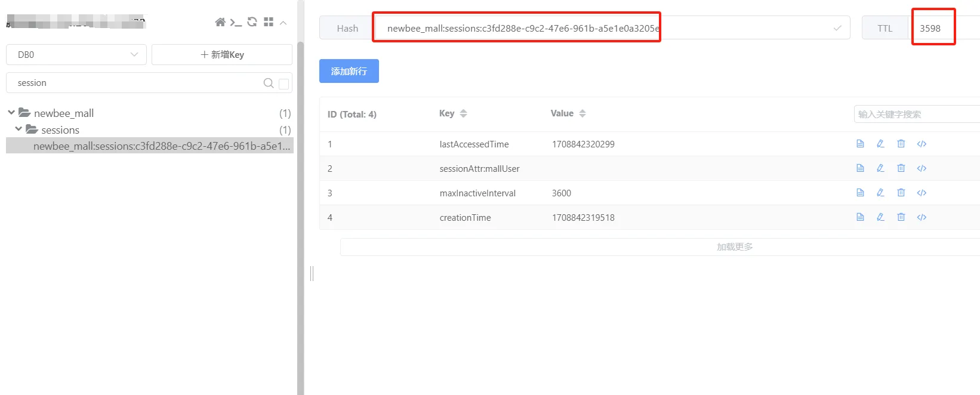Click the 添加新行 button

tap(349, 71)
